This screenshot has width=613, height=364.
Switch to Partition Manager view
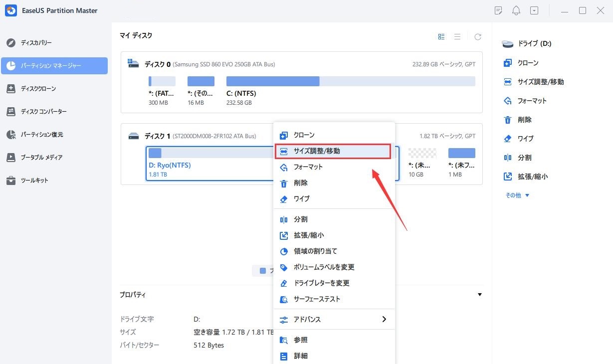[x=53, y=65]
